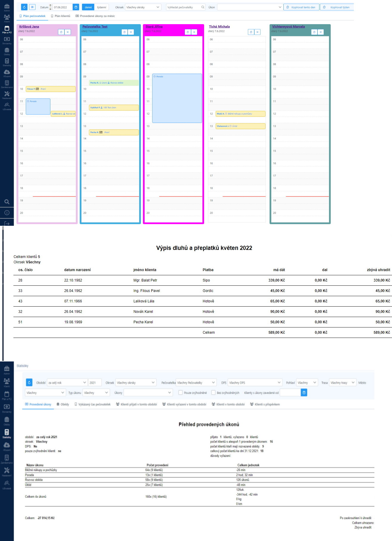This screenshot has width=392, height=541.
Task: Select Klienti přijatí v tomto období tab
Action: tap(136, 404)
